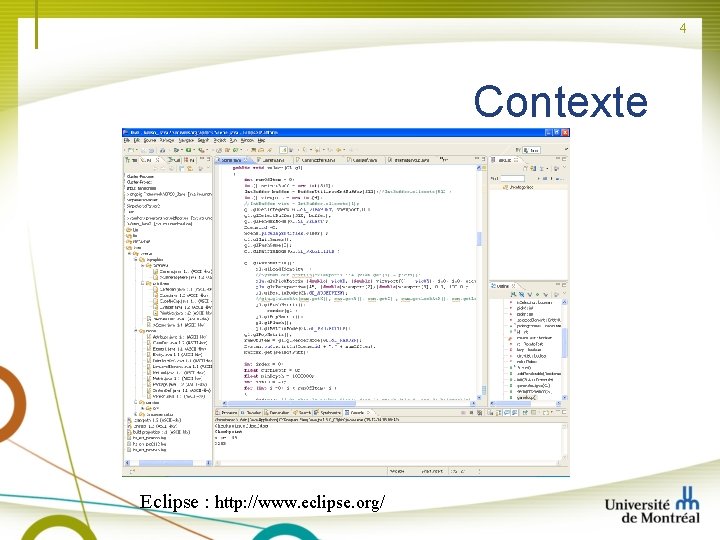
Task: Switch to the Problems tab
Action: coord(226,413)
